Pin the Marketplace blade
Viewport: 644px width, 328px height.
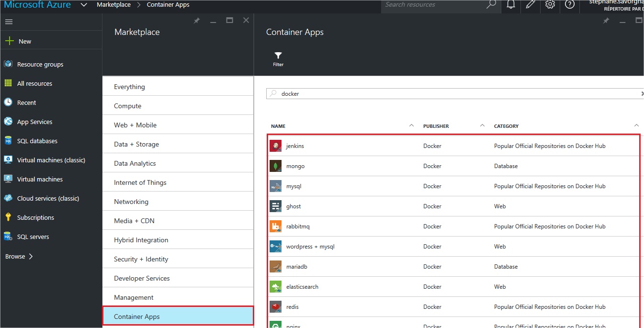coord(197,21)
